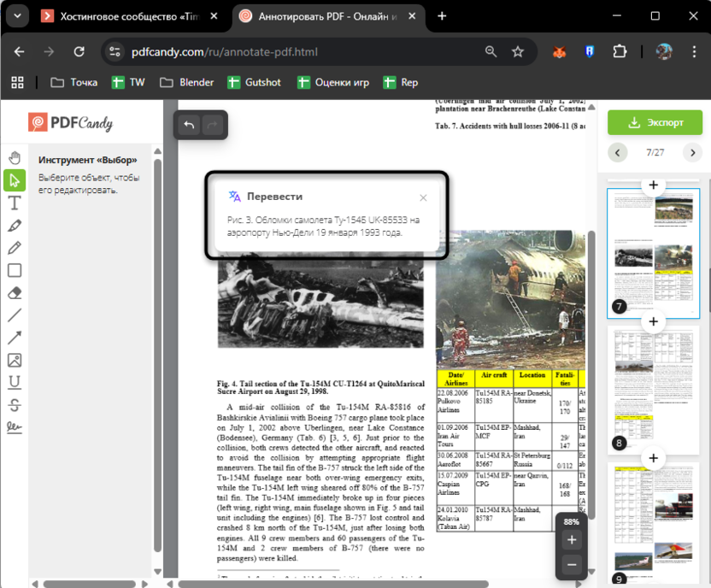Open the Blender bookmarks folder

click(x=186, y=82)
